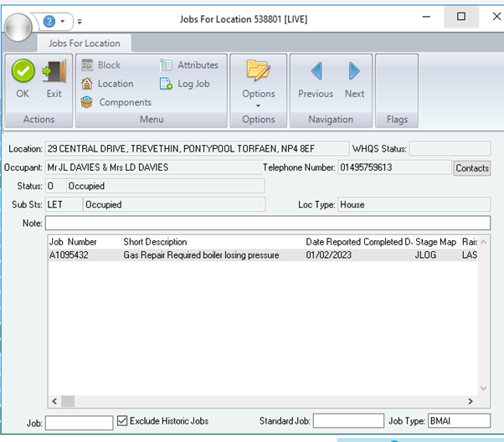Toggle Exclude Historic Jobs checkbox
Image resolution: width=504 pixels, height=442 pixels.
click(122, 420)
